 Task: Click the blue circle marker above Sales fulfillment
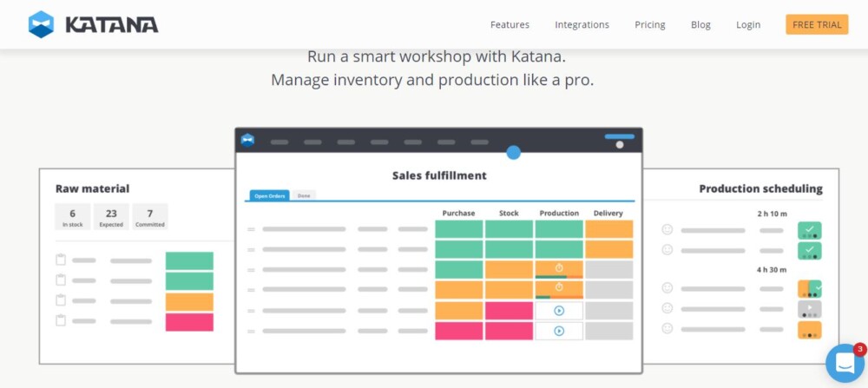513,153
